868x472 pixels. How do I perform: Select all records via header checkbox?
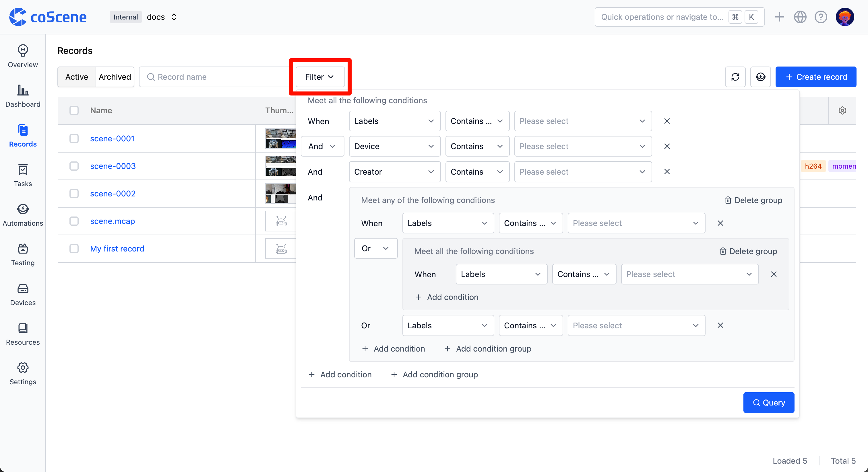pos(74,110)
